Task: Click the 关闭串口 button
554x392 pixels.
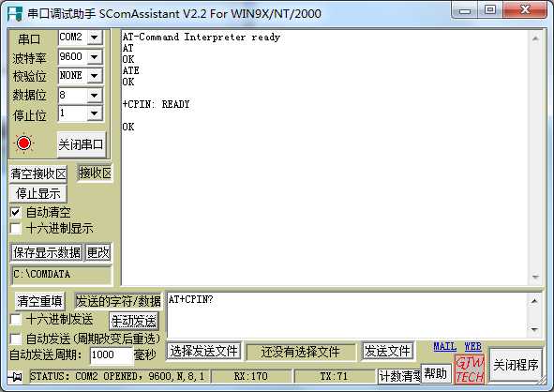Action: coord(82,144)
